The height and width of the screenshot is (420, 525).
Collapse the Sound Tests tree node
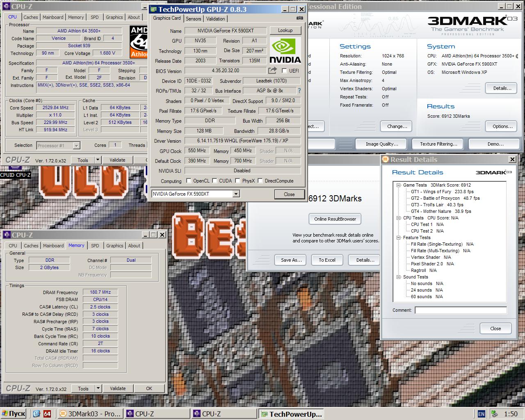[x=398, y=277]
